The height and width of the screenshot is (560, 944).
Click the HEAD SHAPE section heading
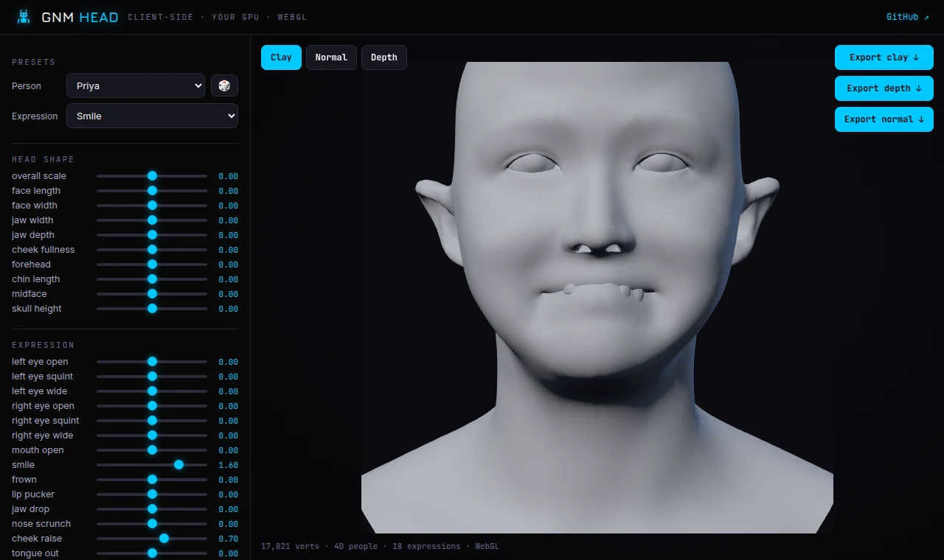pos(43,159)
